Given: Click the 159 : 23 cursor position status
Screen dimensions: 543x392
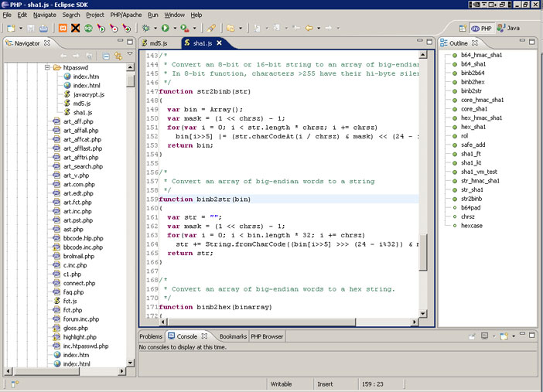Looking at the screenshot, I should click(373, 384).
